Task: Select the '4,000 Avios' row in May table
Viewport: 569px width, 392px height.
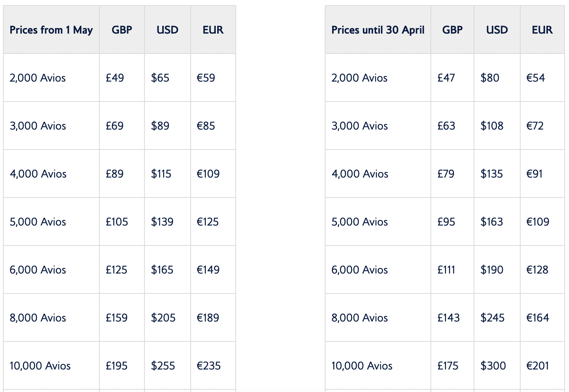Action: tap(38, 174)
